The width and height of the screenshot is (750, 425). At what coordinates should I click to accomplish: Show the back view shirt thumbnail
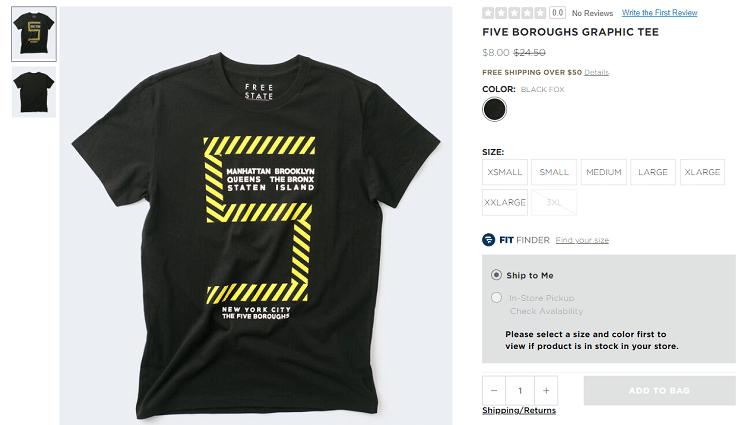coord(34,92)
